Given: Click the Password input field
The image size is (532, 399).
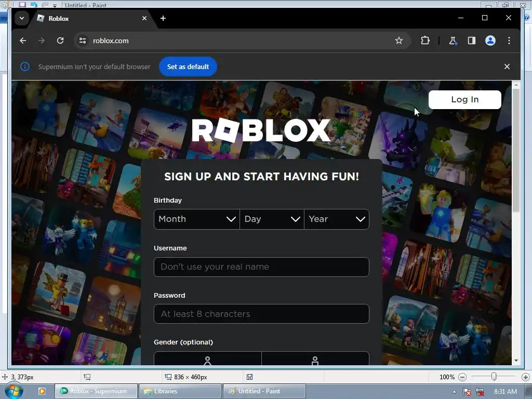Looking at the screenshot, I should (x=261, y=314).
